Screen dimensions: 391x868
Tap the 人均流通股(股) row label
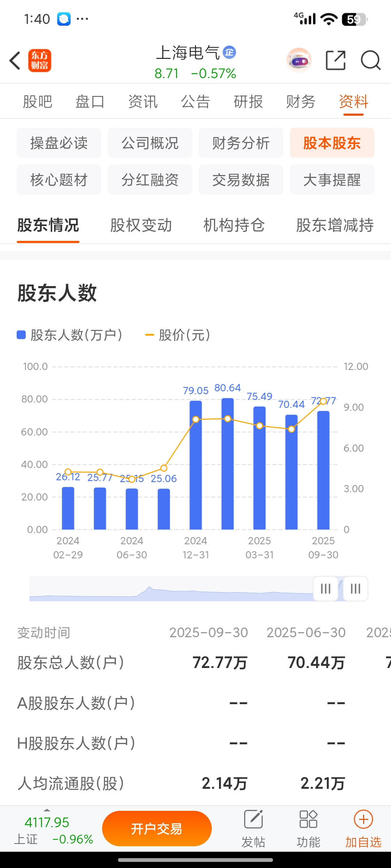click(71, 783)
